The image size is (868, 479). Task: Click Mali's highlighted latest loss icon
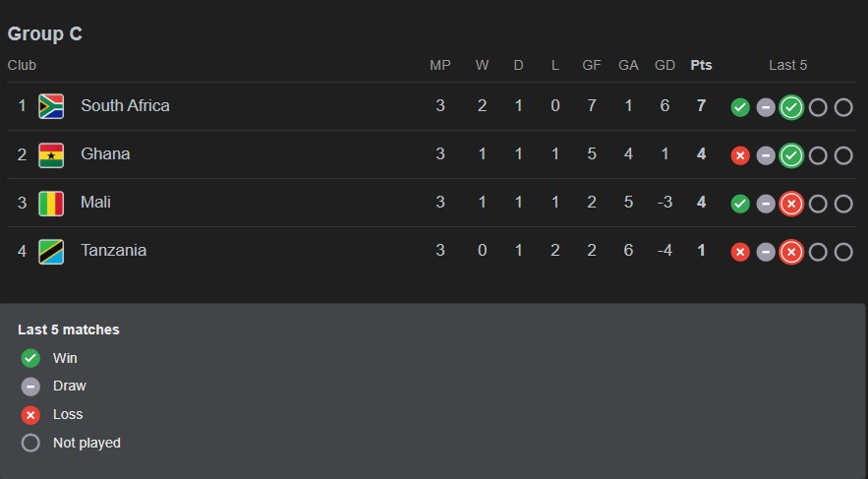[x=791, y=204]
